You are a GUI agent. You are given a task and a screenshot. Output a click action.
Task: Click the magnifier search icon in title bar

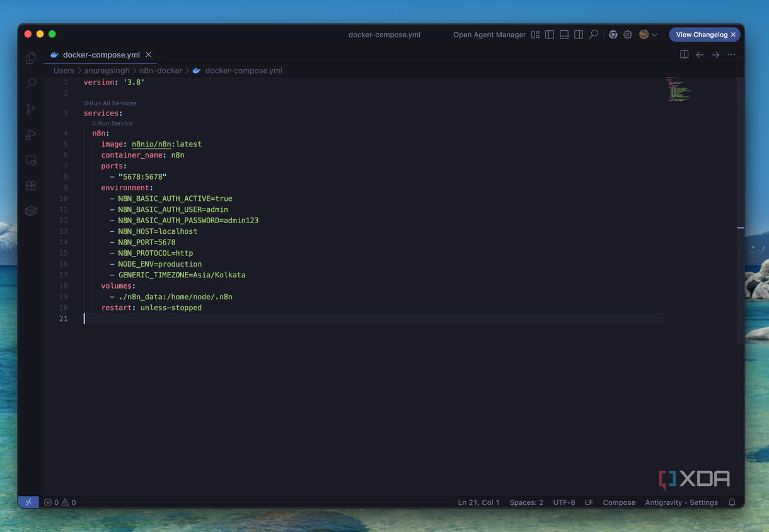pos(594,35)
